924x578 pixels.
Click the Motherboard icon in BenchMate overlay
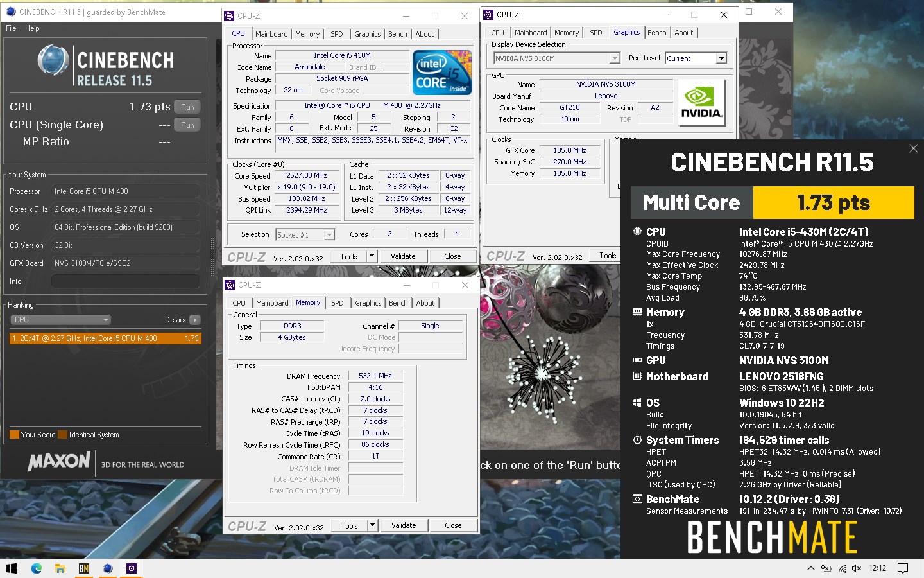tap(637, 376)
